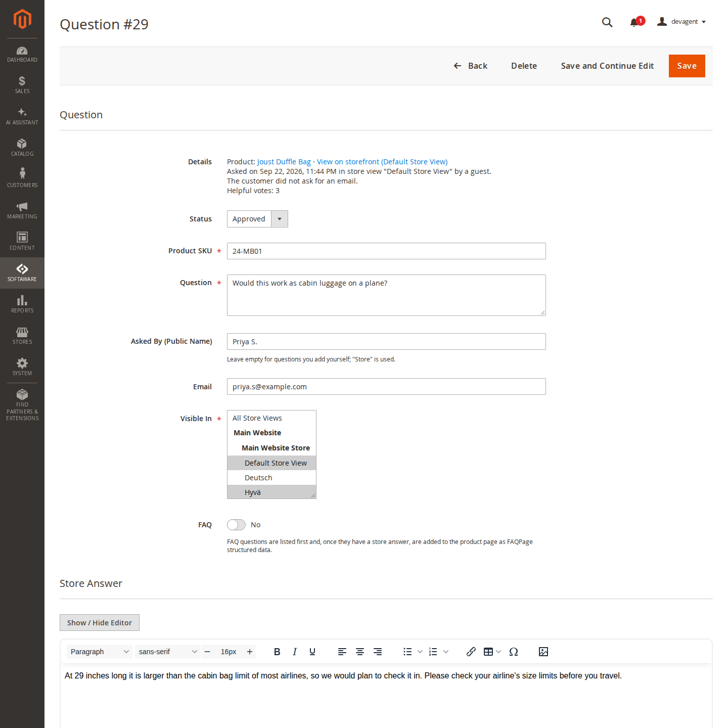Screen dimensions: 728x728
Task: Open the devagent account menu
Action: point(681,22)
